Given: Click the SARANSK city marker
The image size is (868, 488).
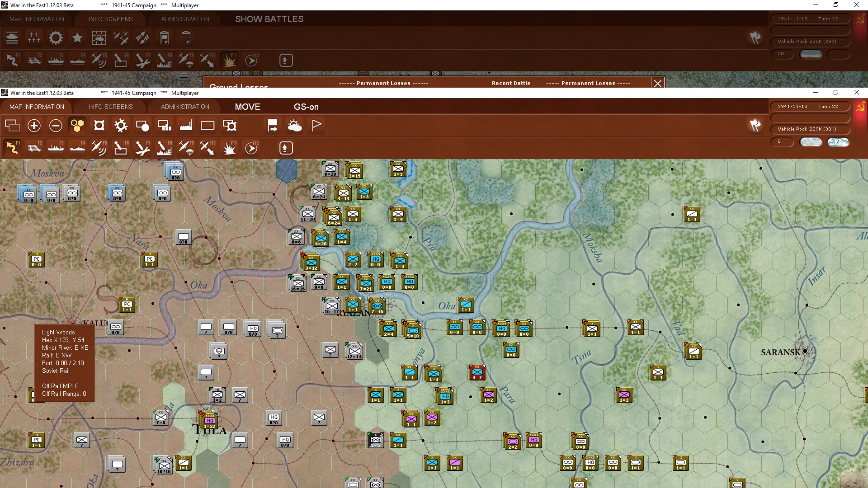Looking at the screenshot, I should click(805, 351).
